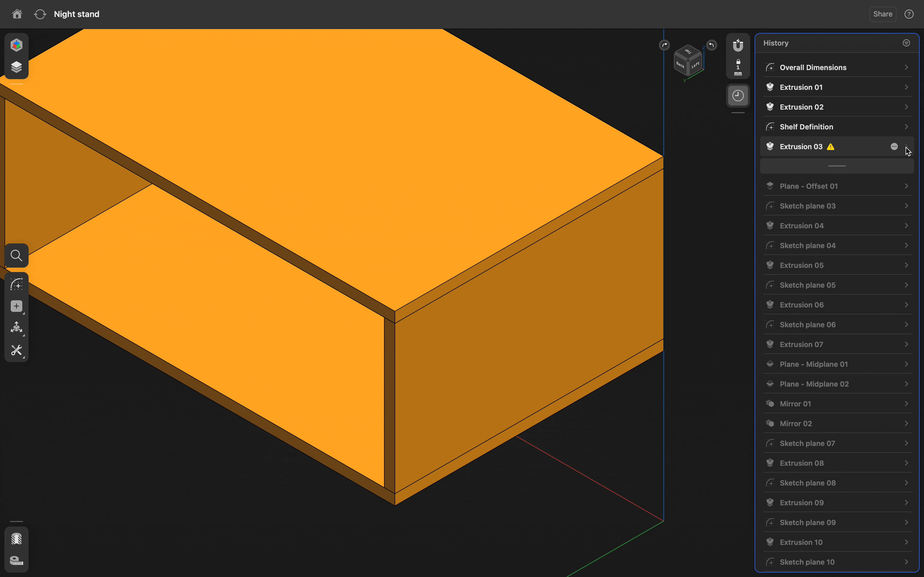Open the add shape plus tool
Viewport: 924px width, 577px height.
click(x=16, y=306)
